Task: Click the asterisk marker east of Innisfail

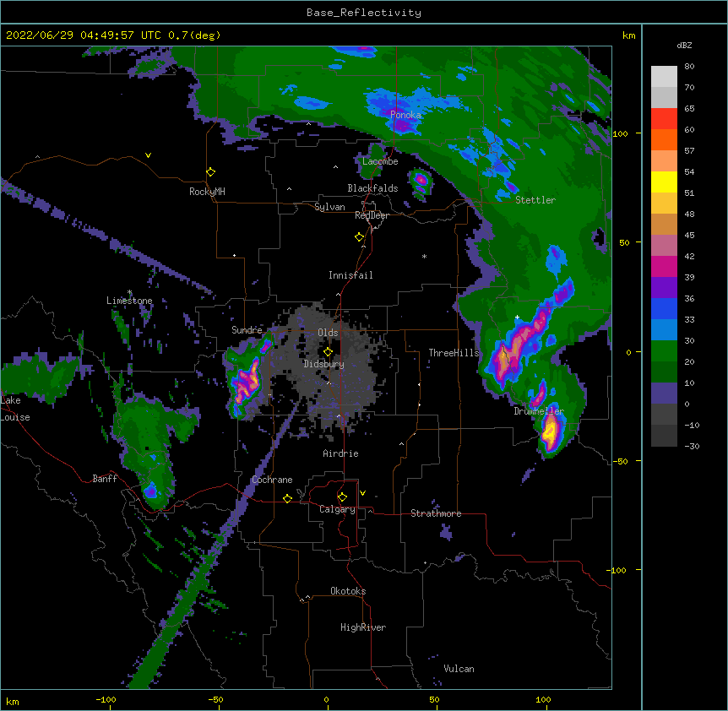Action: tap(424, 256)
